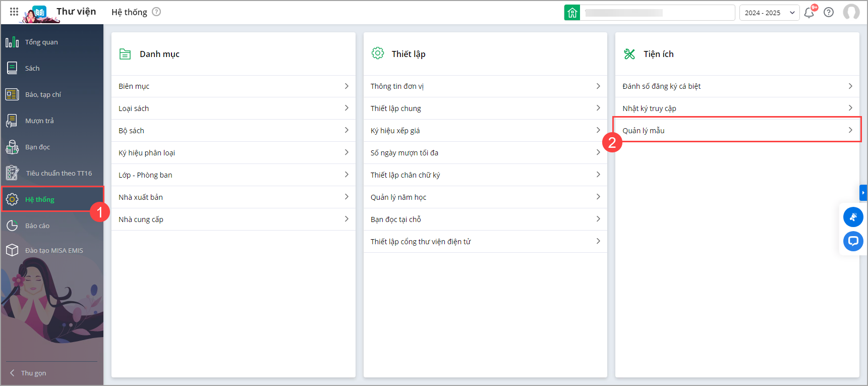Screen dimensions: 868x386
Task: Open the 2024 - 2025 school year dropdown
Action: coord(769,13)
